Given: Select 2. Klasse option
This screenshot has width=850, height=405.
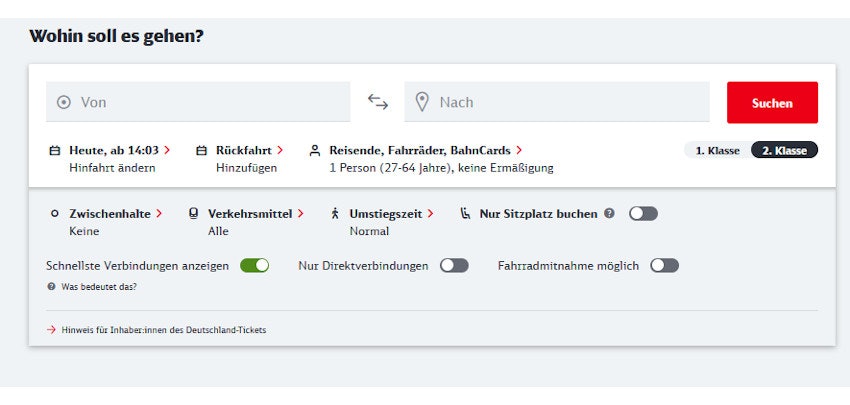Looking at the screenshot, I should (784, 151).
